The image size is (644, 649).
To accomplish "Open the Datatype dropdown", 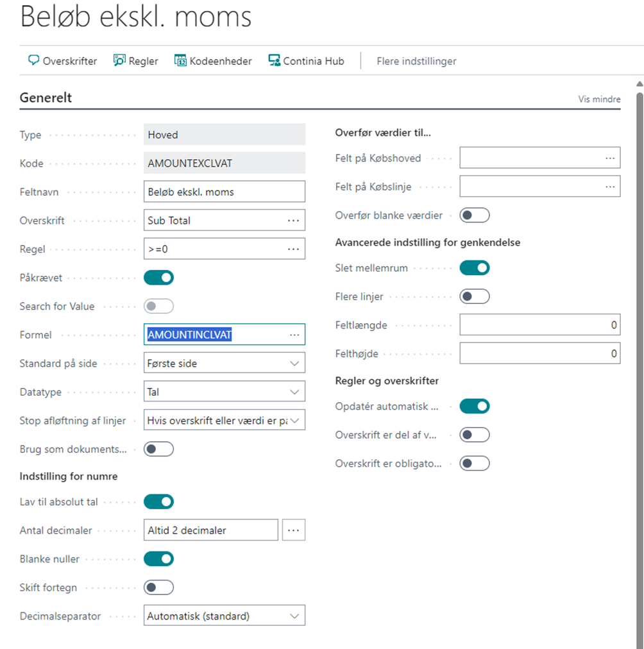I will pos(225,392).
